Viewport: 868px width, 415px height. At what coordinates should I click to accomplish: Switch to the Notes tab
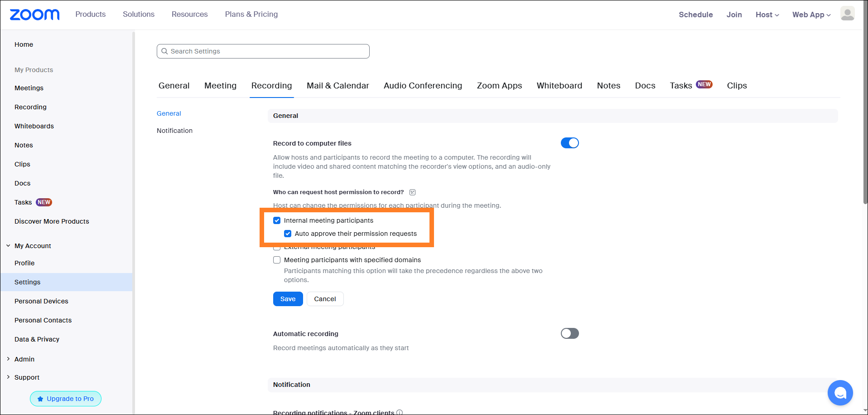[x=608, y=86]
